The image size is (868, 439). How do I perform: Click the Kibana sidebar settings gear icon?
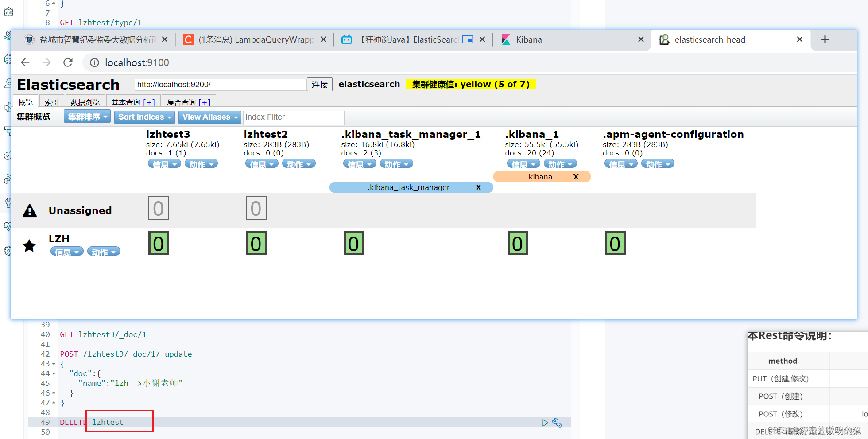coord(7,251)
